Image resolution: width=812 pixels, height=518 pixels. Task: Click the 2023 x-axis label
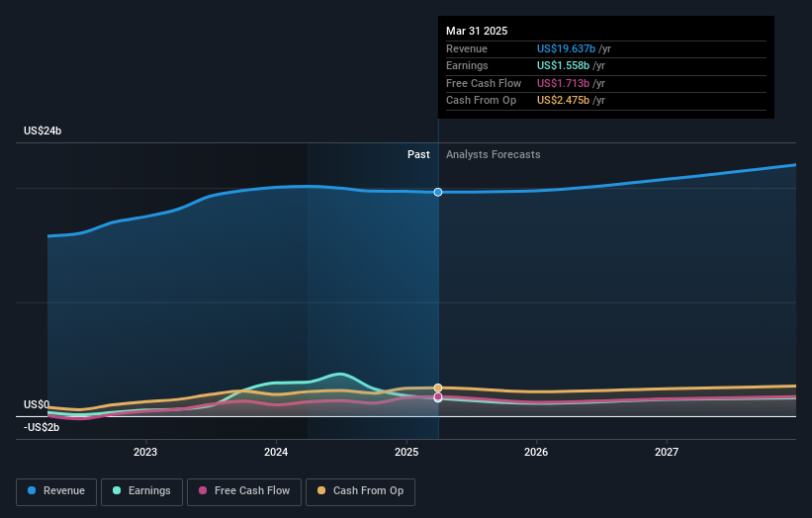[x=145, y=452]
